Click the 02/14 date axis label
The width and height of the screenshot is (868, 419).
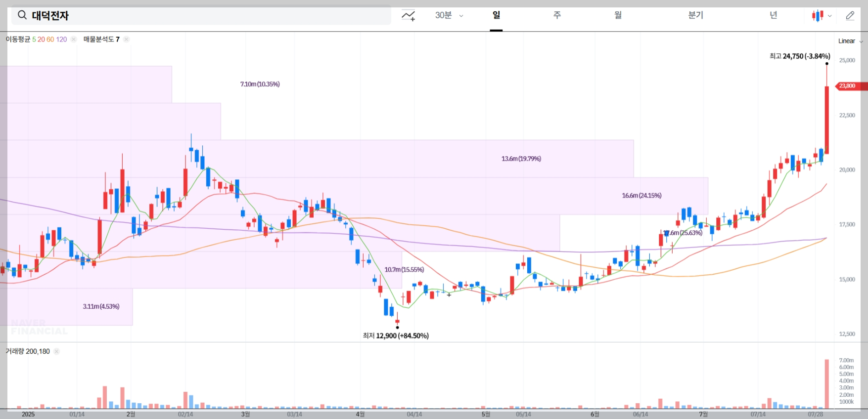(185, 414)
